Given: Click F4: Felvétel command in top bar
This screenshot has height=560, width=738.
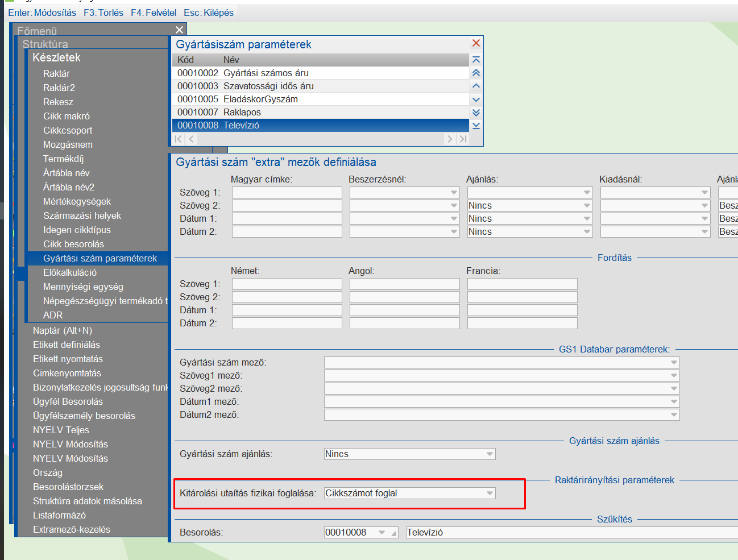Looking at the screenshot, I should tap(154, 13).
